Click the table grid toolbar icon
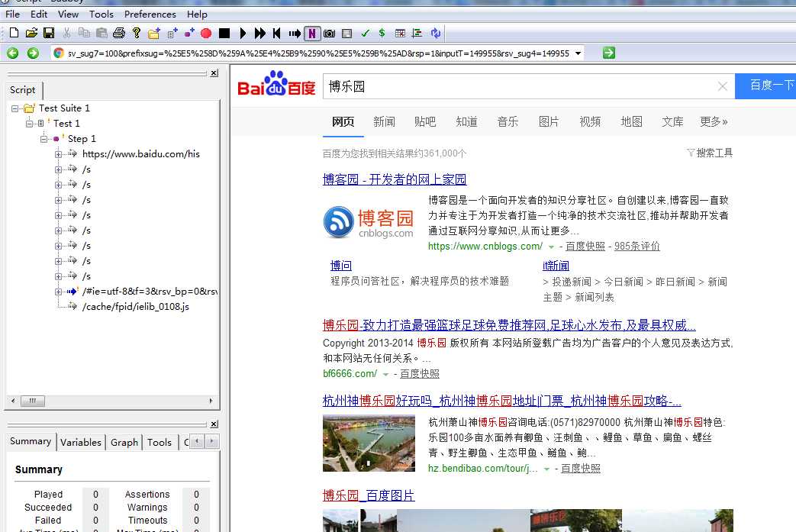Viewport: 796px width, 532px height. coord(400,33)
